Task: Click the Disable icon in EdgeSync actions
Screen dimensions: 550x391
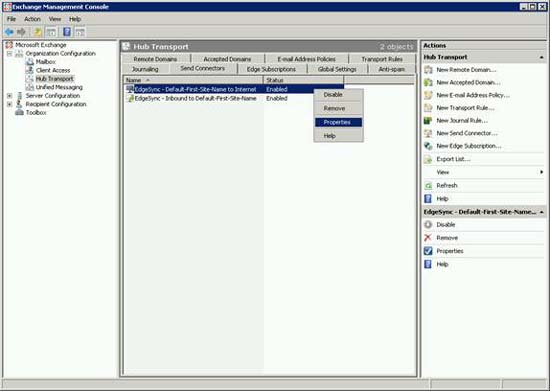Action: pyautogui.click(x=428, y=224)
